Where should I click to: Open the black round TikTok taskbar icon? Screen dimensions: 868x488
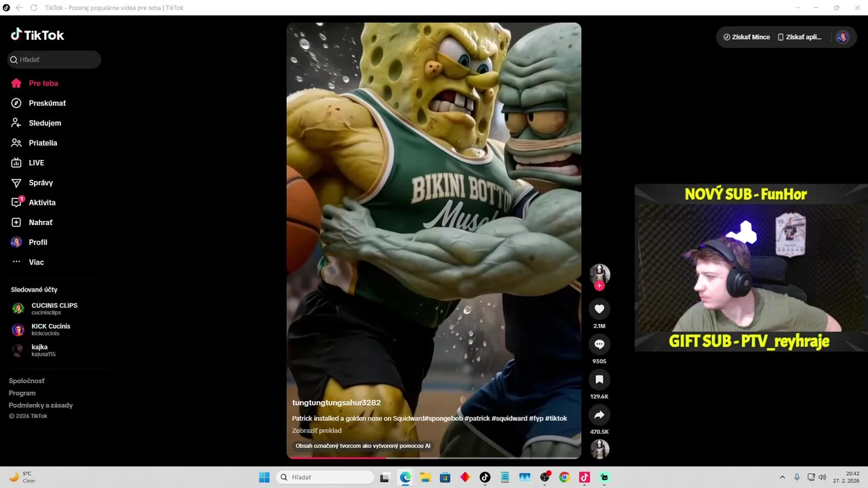coord(485,477)
